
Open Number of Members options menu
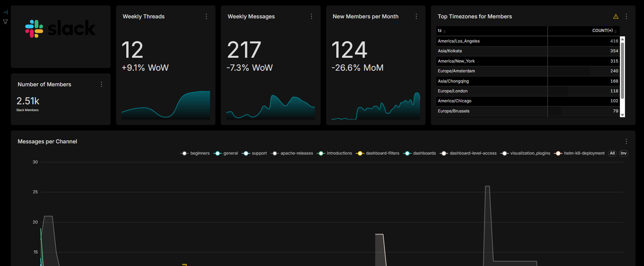click(101, 84)
